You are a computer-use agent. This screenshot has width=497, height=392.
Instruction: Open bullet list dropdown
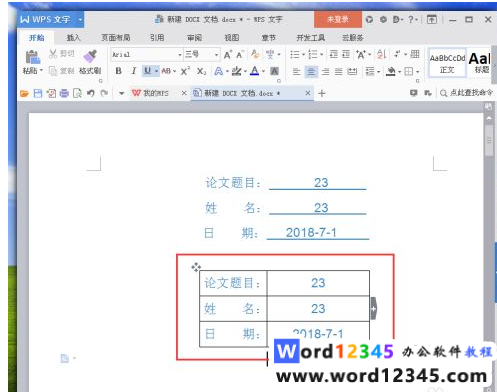point(304,54)
